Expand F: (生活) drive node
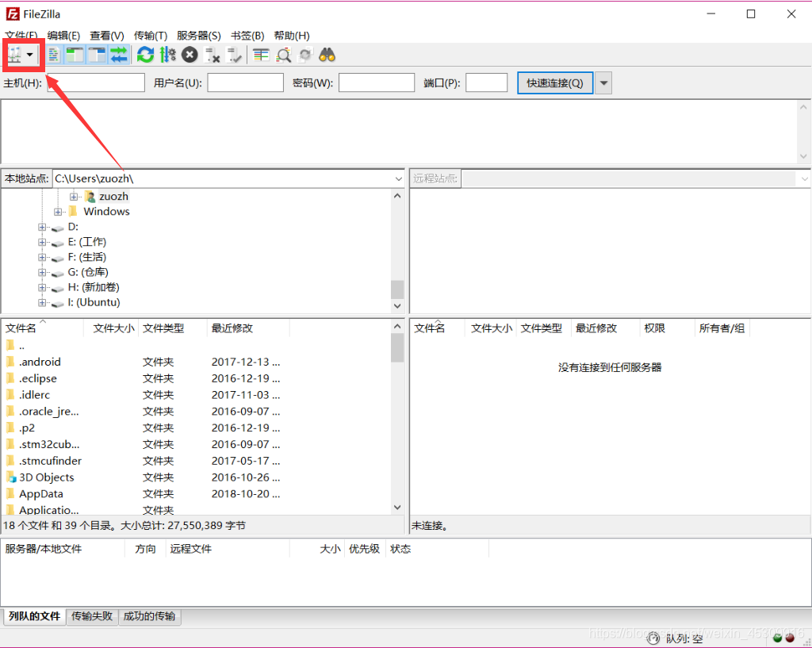 tap(42, 257)
